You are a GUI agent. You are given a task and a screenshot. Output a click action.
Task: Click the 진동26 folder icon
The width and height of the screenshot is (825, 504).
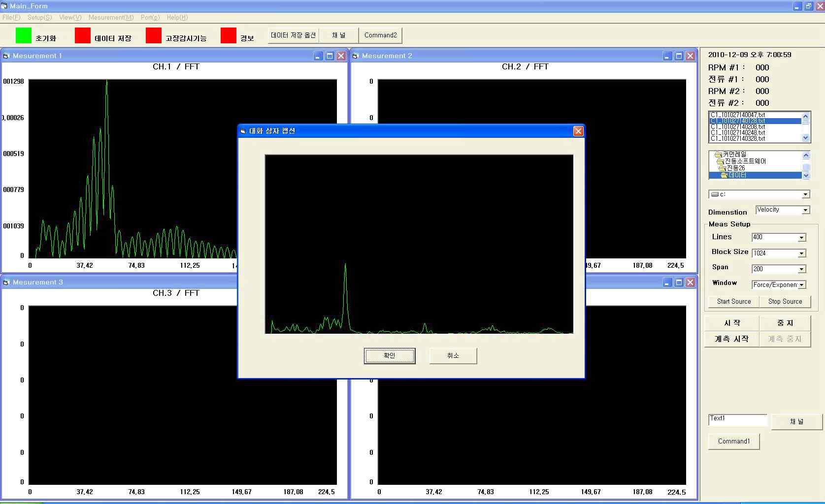(723, 168)
